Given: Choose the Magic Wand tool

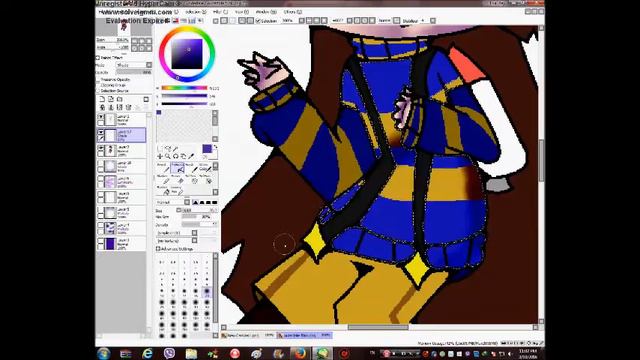Looking at the screenshot, I should [x=176, y=149].
